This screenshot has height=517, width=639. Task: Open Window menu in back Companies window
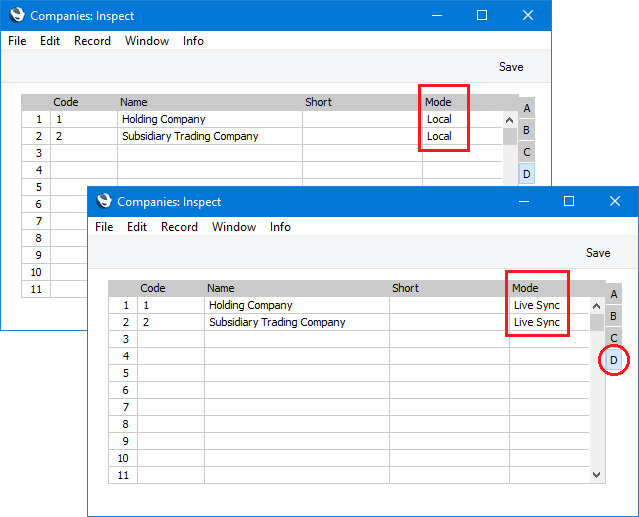coord(147,41)
